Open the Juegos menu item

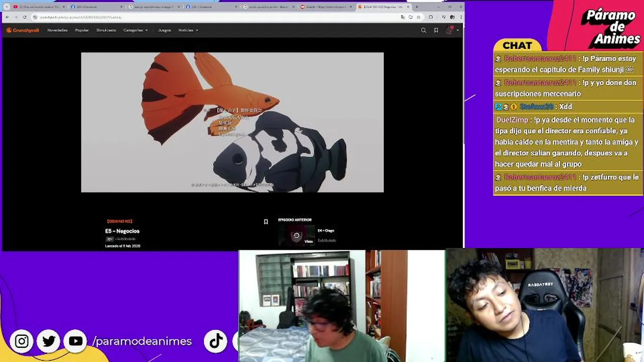165,30
